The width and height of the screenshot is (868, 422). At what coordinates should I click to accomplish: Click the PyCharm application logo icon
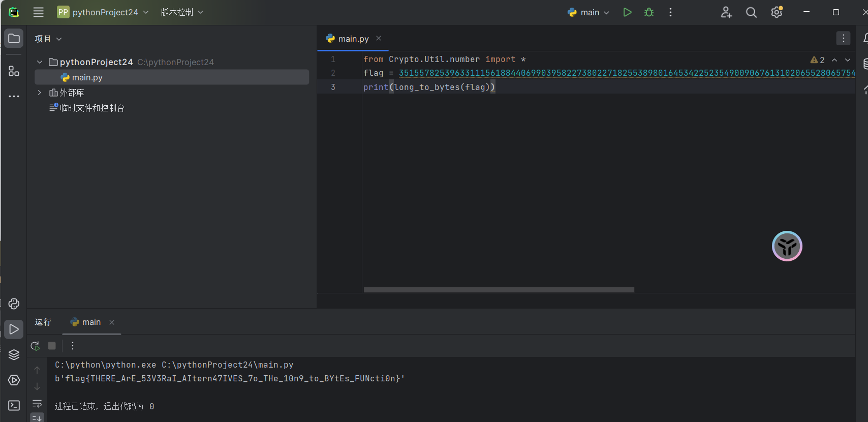coord(14,12)
